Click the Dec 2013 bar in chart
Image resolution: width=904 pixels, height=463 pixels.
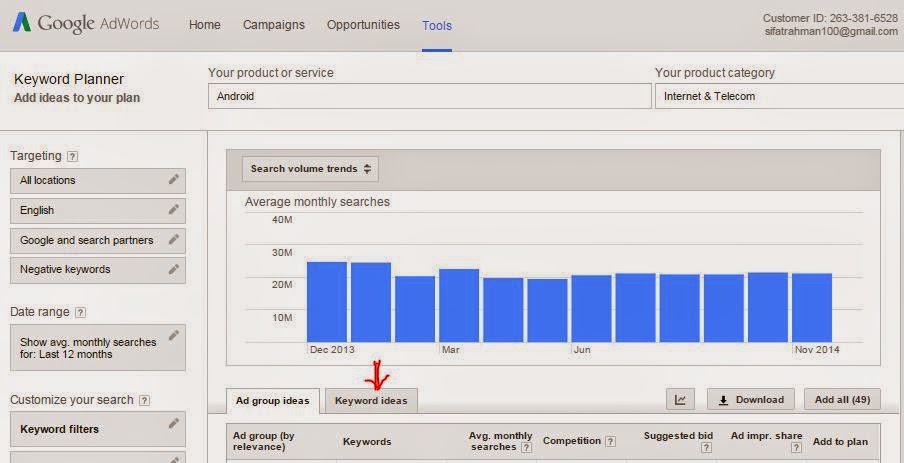coord(327,302)
